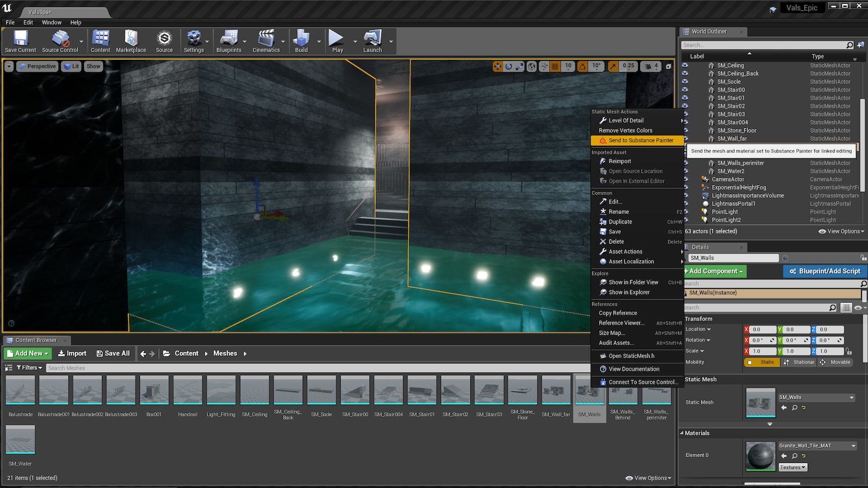
Task: Open the Edit menu in the menu bar
Action: pos(28,22)
